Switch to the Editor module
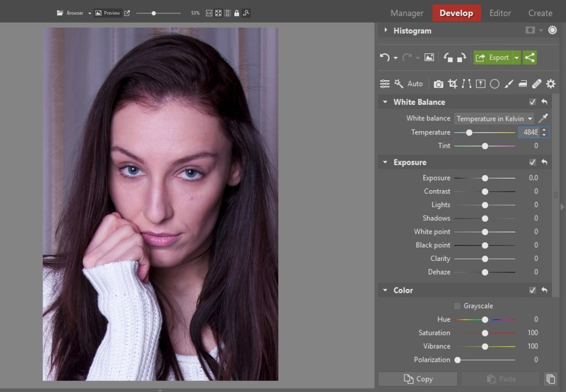Image resolution: width=566 pixels, height=392 pixels. (500, 13)
